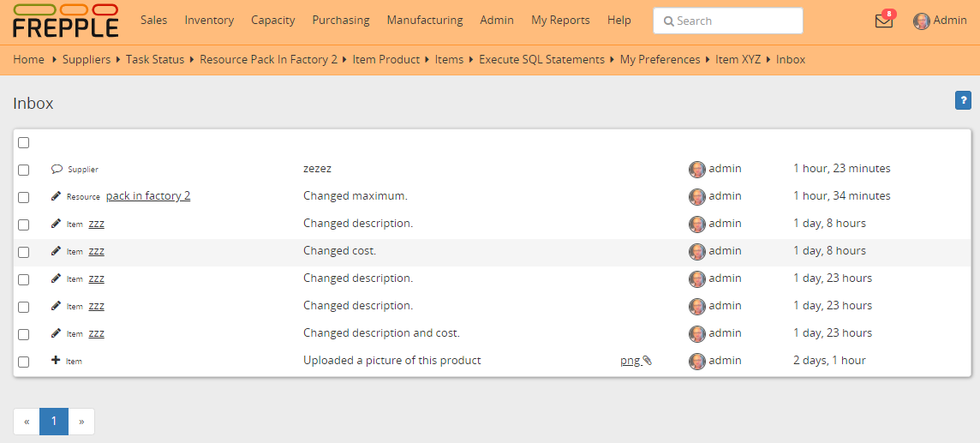980x443 pixels.
Task: Click the blue help question mark icon
Action: pyautogui.click(x=963, y=101)
